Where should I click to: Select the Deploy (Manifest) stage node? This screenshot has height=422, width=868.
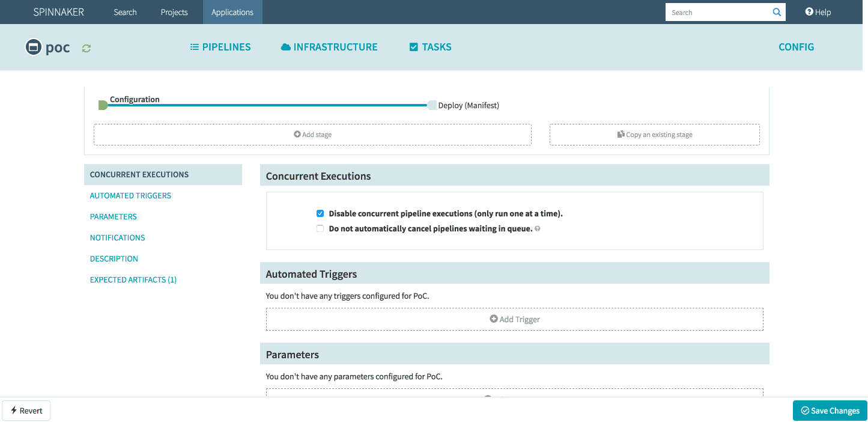pyautogui.click(x=432, y=105)
